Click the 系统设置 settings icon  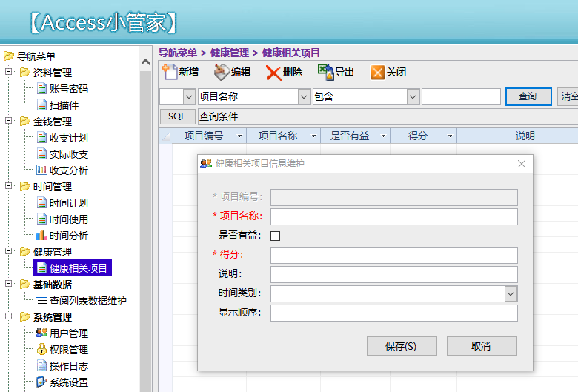click(41, 382)
